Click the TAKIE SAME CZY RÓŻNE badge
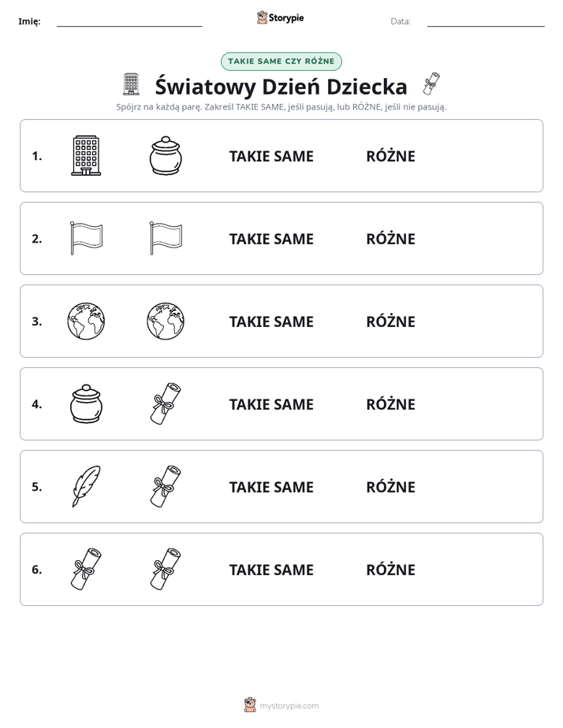 pyautogui.click(x=281, y=61)
